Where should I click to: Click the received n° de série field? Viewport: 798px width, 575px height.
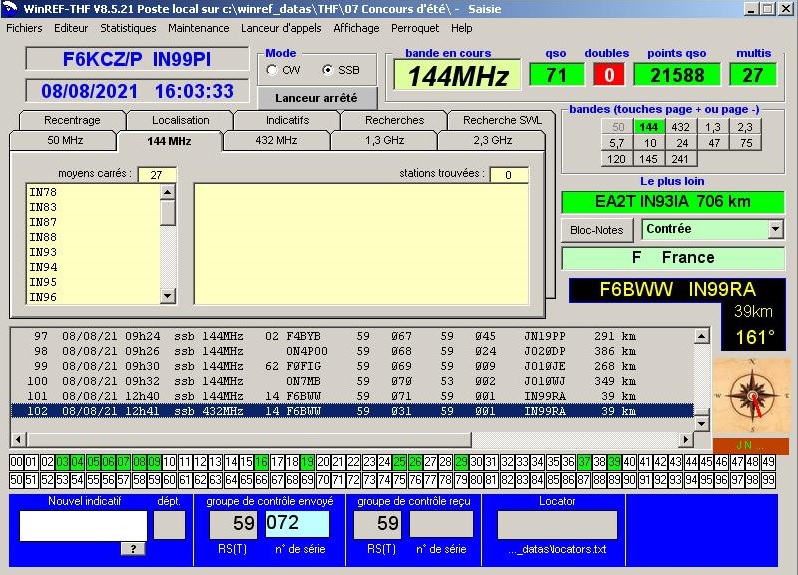(441, 524)
